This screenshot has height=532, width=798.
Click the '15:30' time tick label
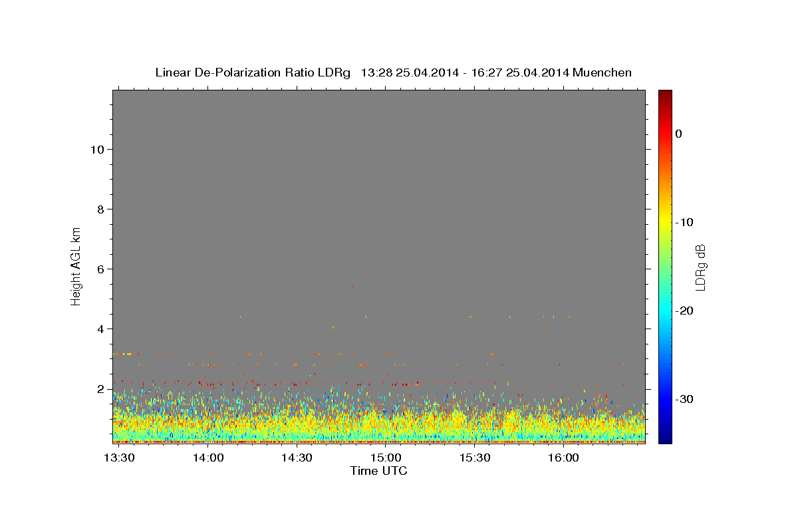(x=475, y=458)
